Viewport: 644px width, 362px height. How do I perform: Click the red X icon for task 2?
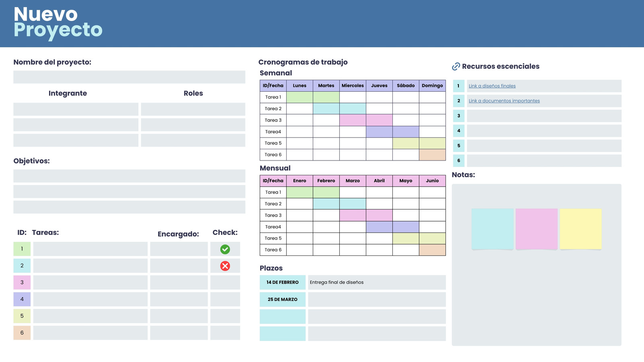click(x=225, y=266)
